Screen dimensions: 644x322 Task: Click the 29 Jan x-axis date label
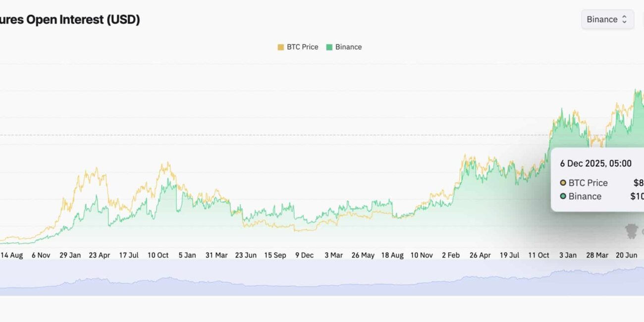click(x=70, y=255)
